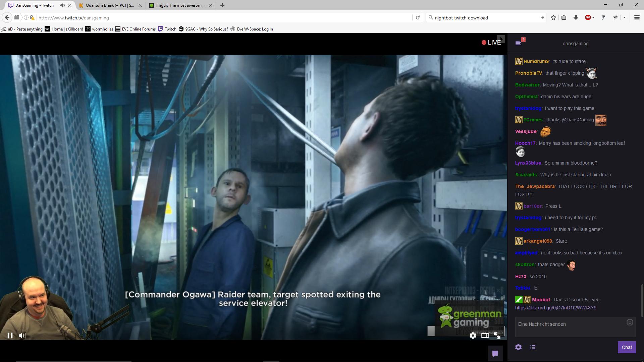This screenshot has width=644, height=362.
Task: Bookmark this page with the star
Action: click(x=553, y=18)
